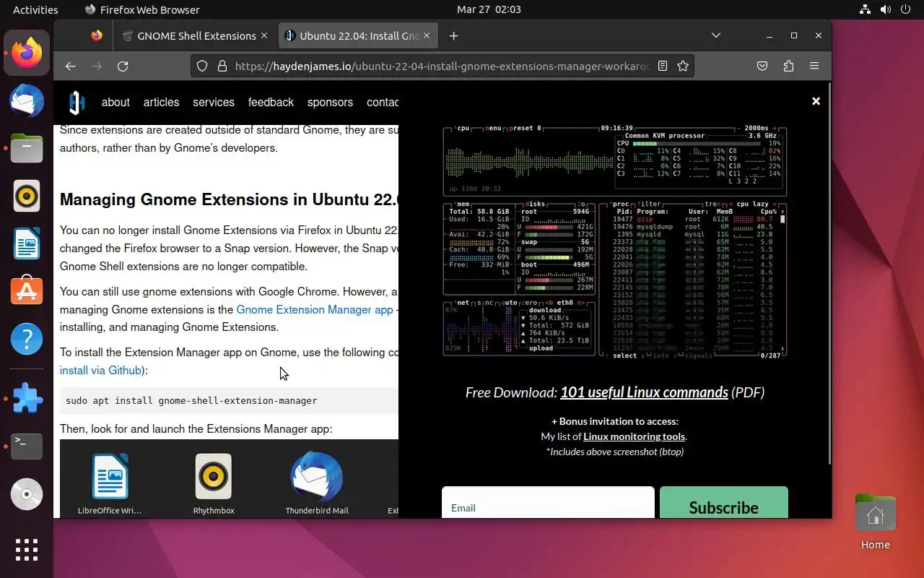Open the network status icon in top bar
924x578 pixels.
(866, 9)
